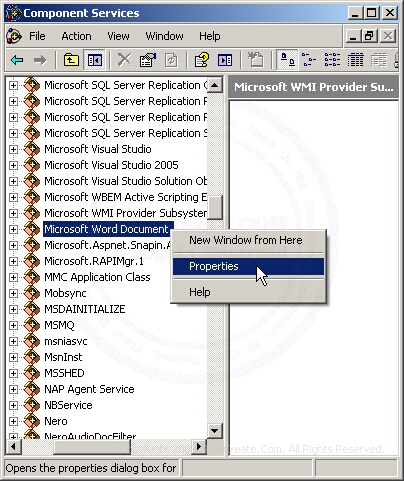404x481 pixels.
Task: Expand the MMC Application Class node
Action: [13, 277]
